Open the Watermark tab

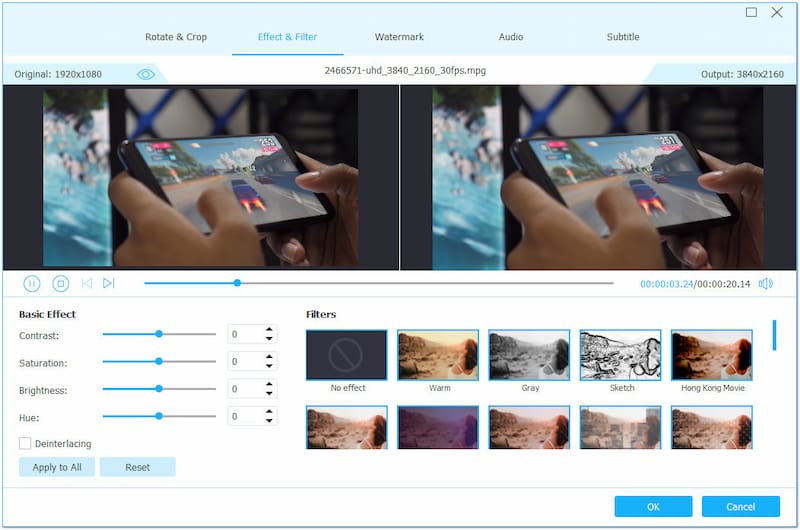point(399,37)
